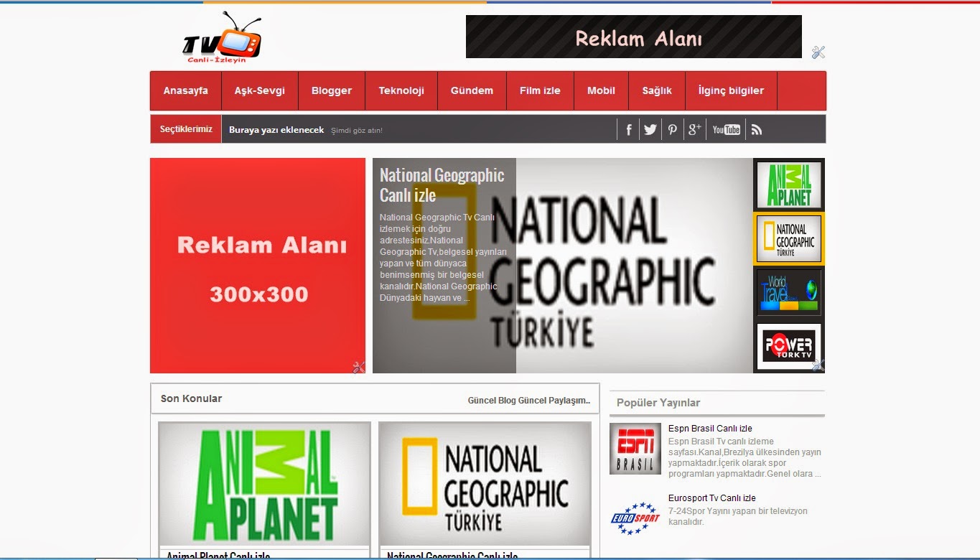This screenshot has width=980, height=560.
Task: Click the TV Canlı-İzleyin site logo
Action: coord(222,37)
